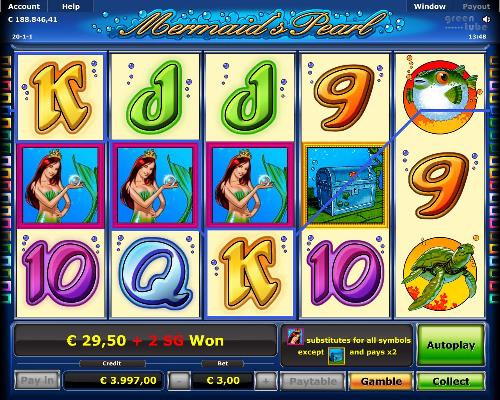Start Autoplay mode
Screen dimensions: 500x400
[x=451, y=345]
